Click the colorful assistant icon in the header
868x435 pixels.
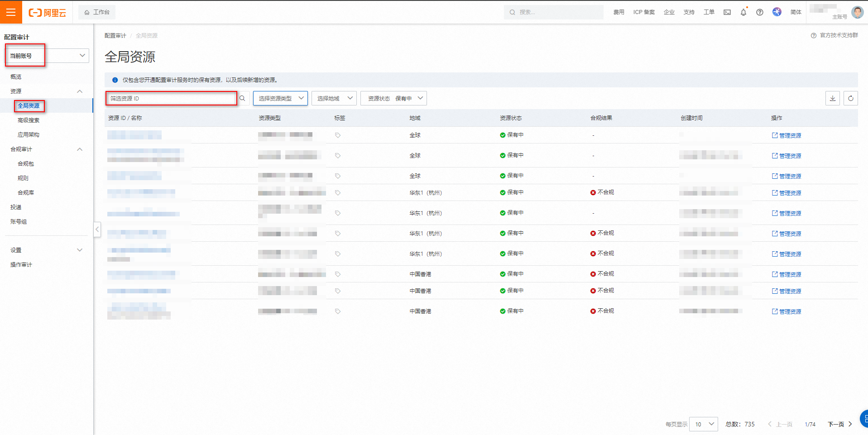(x=777, y=12)
